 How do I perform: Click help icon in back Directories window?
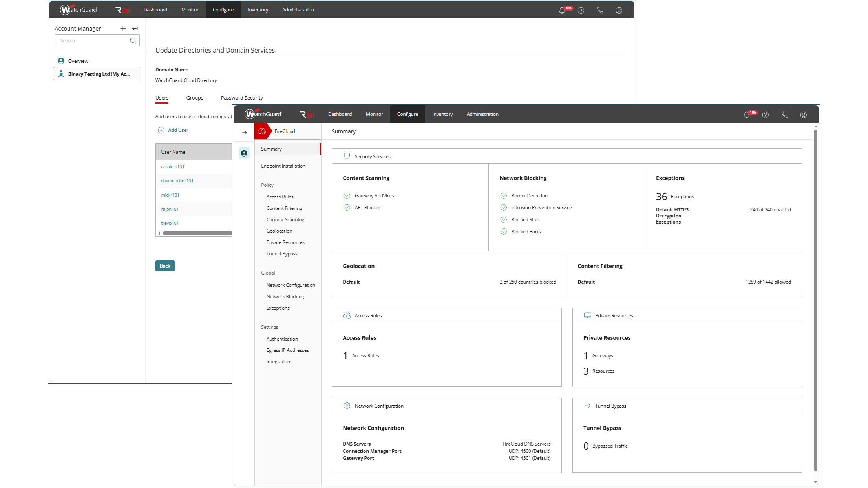point(581,10)
